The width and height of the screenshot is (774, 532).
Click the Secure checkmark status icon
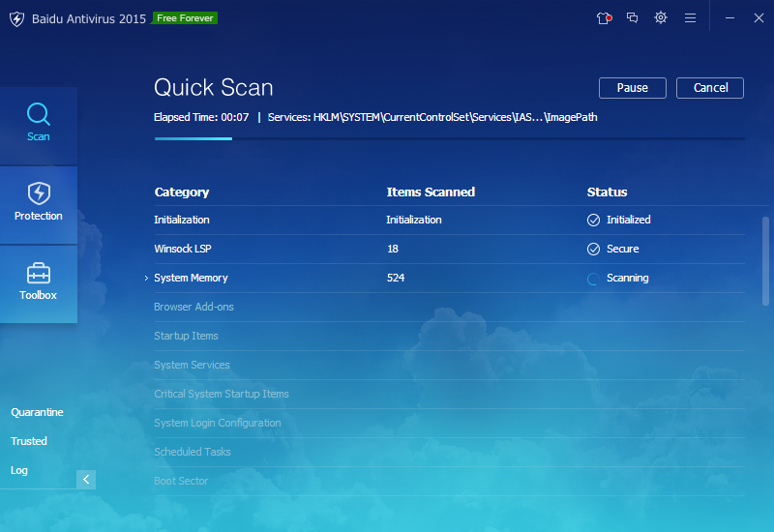pyautogui.click(x=593, y=250)
